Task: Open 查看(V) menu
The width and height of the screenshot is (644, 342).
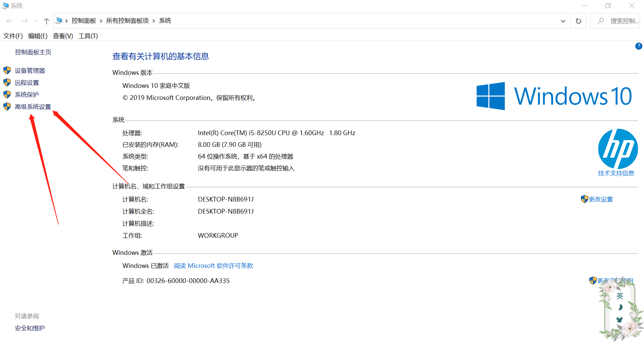Action: (x=63, y=36)
